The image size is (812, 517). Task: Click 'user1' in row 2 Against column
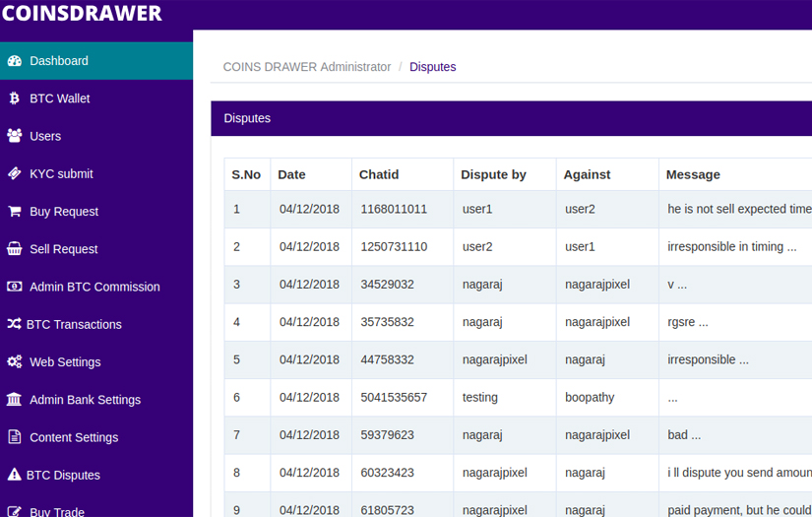pos(580,246)
